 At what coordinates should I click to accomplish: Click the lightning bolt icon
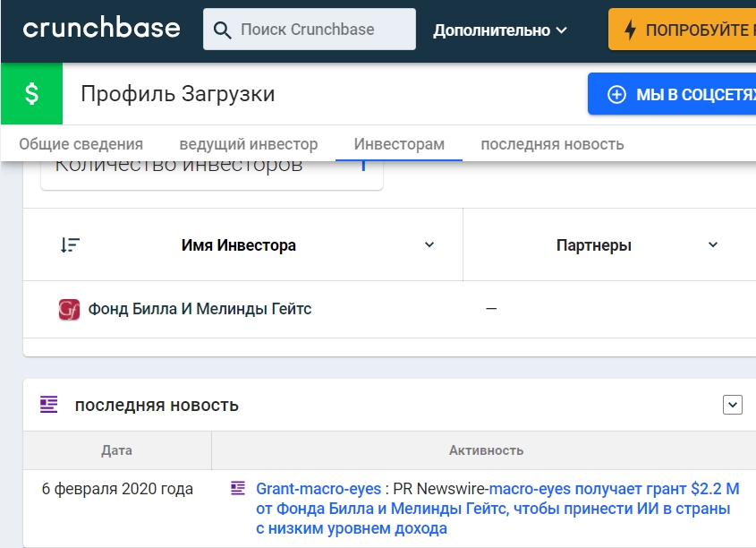pos(630,30)
